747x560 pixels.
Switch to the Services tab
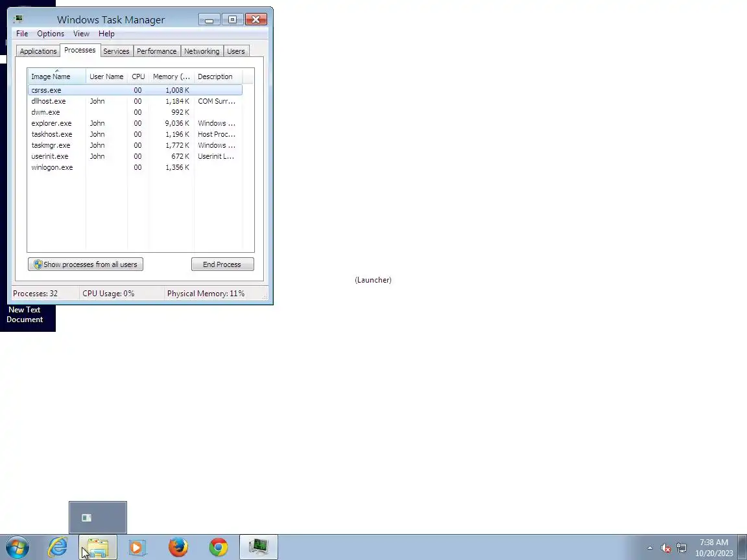116,51
